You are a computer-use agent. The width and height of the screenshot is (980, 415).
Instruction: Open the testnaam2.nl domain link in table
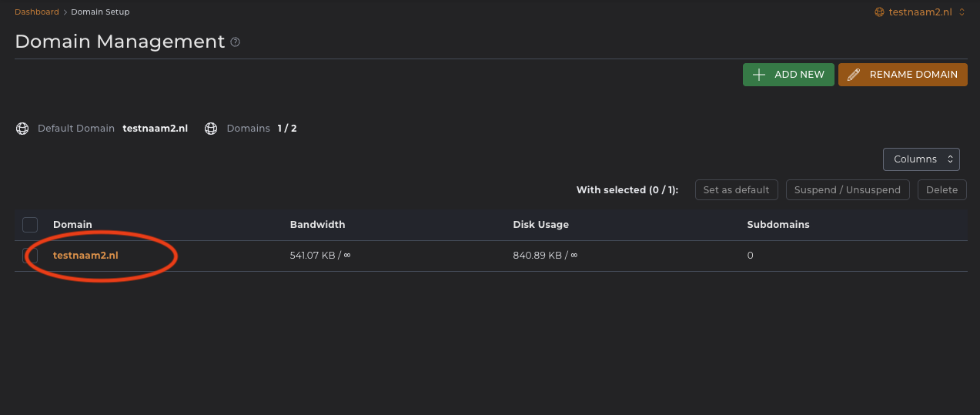(x=85, y=256)
